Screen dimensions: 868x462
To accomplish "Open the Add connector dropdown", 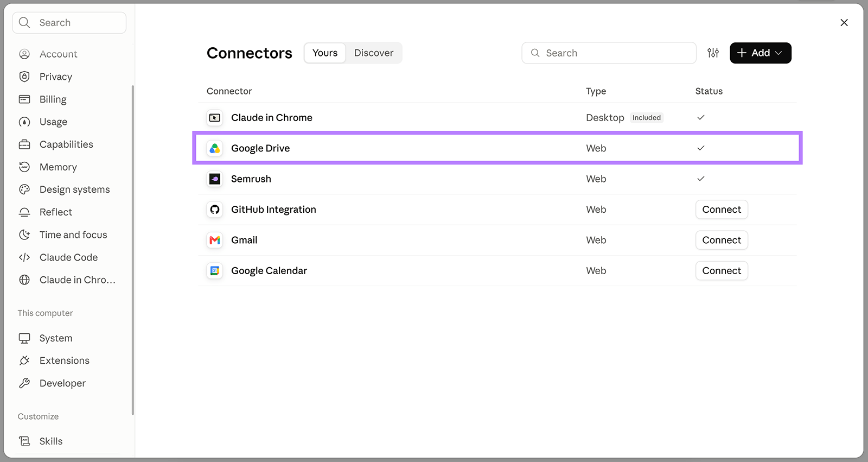I will (760, 53).
